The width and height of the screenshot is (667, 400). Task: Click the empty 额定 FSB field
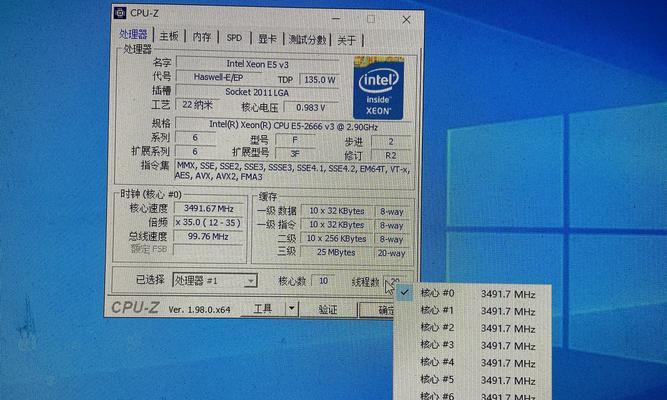208,250
